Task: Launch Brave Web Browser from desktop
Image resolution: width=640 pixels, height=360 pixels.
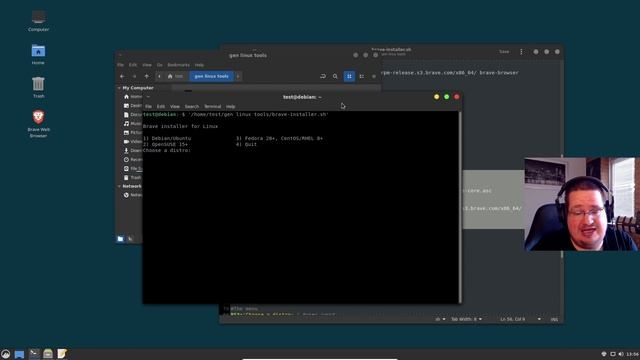Action: pyautogui.click(x=38, y=123)
